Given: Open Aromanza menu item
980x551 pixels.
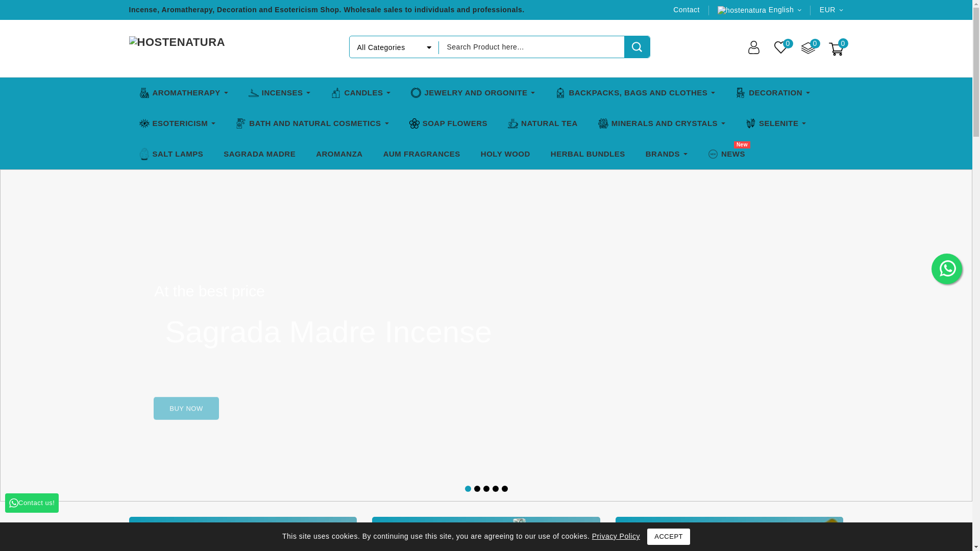Looking at the screenshot, I should [339, 154].
